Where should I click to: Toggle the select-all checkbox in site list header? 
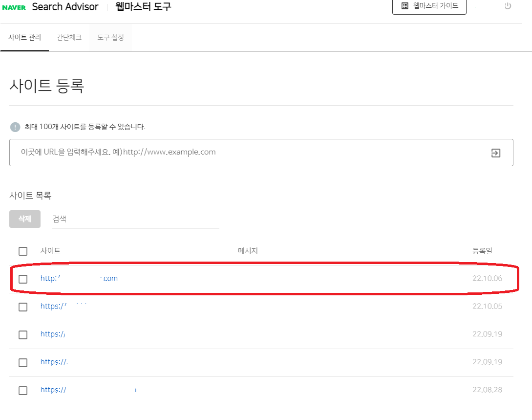(x=22, y=251)
